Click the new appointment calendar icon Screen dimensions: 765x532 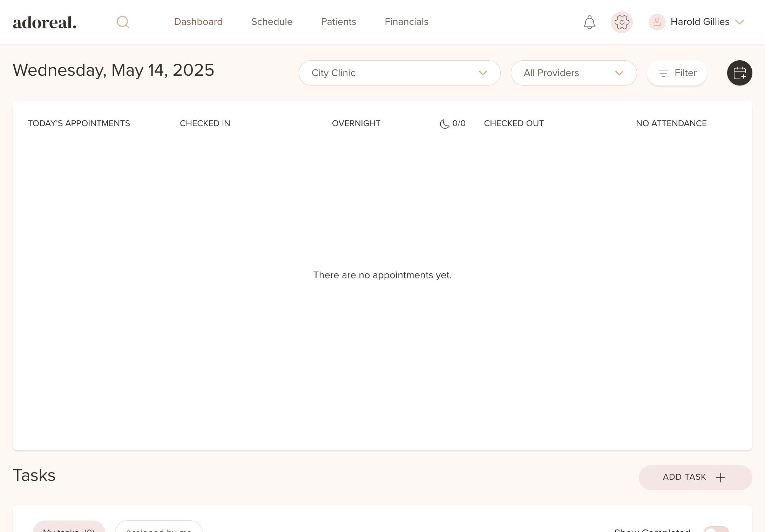tap(739, 73)
